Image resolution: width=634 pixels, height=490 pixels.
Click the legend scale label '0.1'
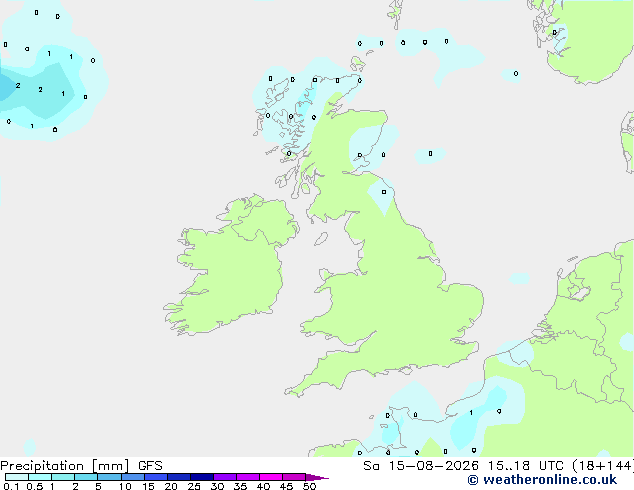pyautogui.click(x=11, y=486)
